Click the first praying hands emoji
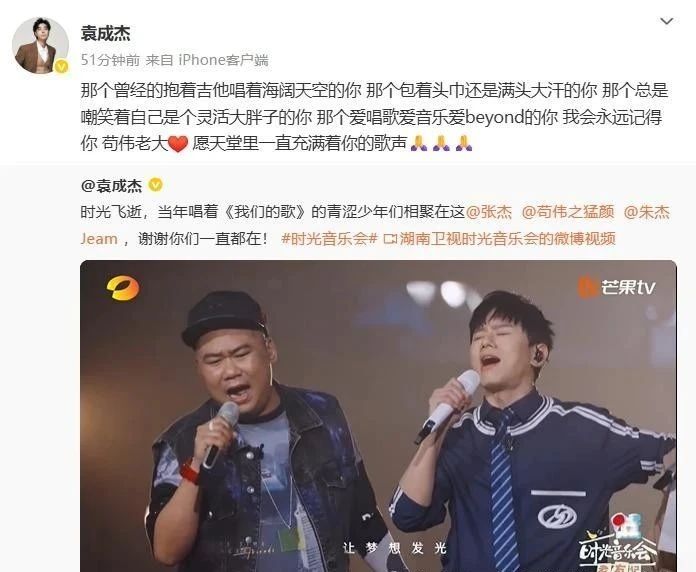This screenshot has height=572, width=696. (419, 143)
